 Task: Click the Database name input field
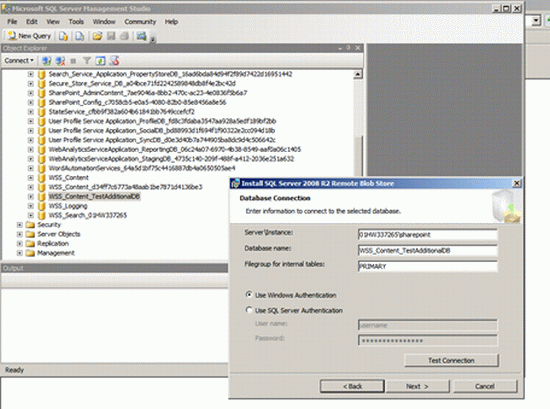point(427,250)
